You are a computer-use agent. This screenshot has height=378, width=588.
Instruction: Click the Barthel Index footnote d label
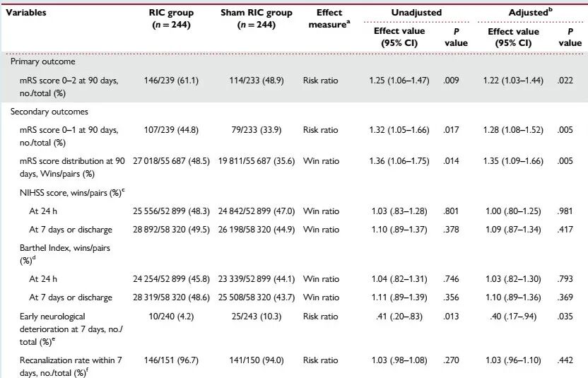(x=65, y=254)
